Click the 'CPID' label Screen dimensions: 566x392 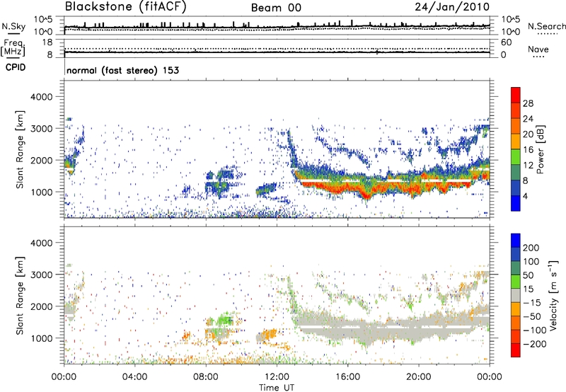click(16, 67)
